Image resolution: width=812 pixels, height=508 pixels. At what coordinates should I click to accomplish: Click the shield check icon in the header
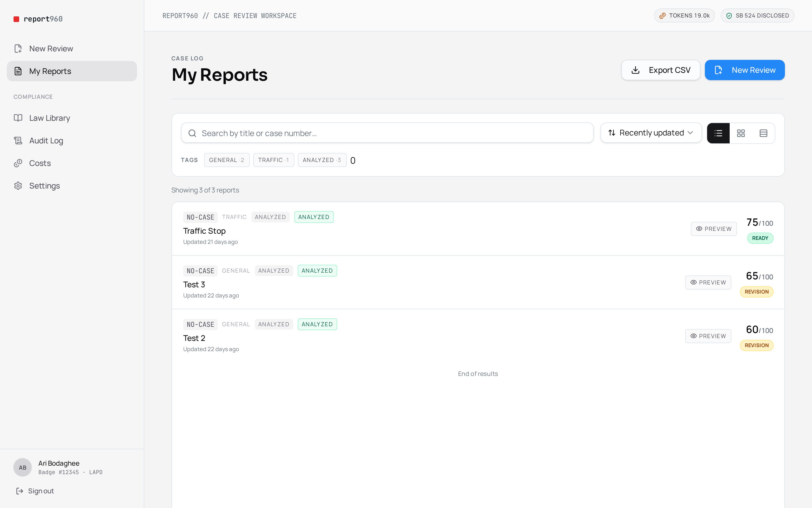tap(729, 16)
